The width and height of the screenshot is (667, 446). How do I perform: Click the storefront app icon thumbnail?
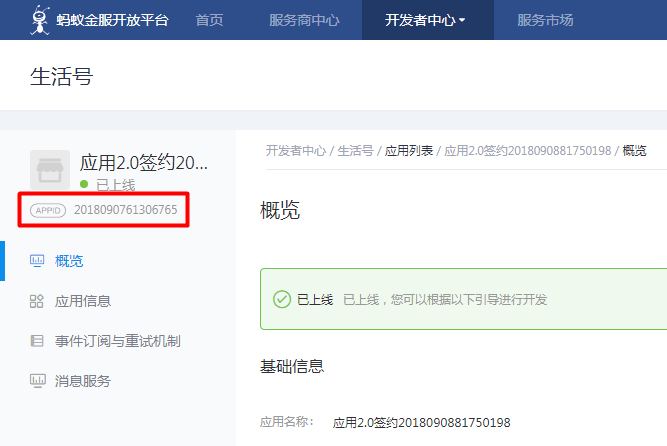[x=50, y=170]
